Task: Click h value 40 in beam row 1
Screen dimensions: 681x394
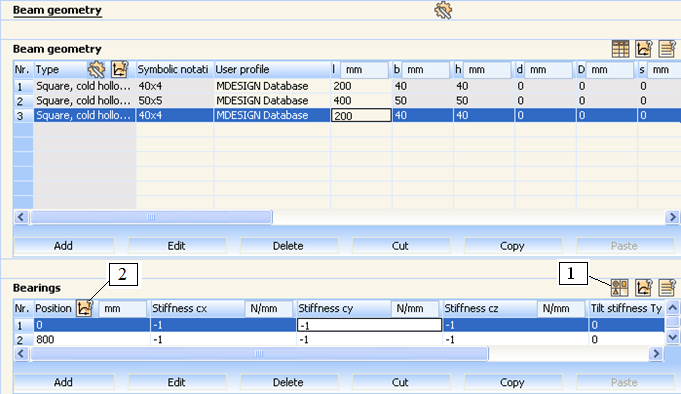Action: [x=484, y=86]
